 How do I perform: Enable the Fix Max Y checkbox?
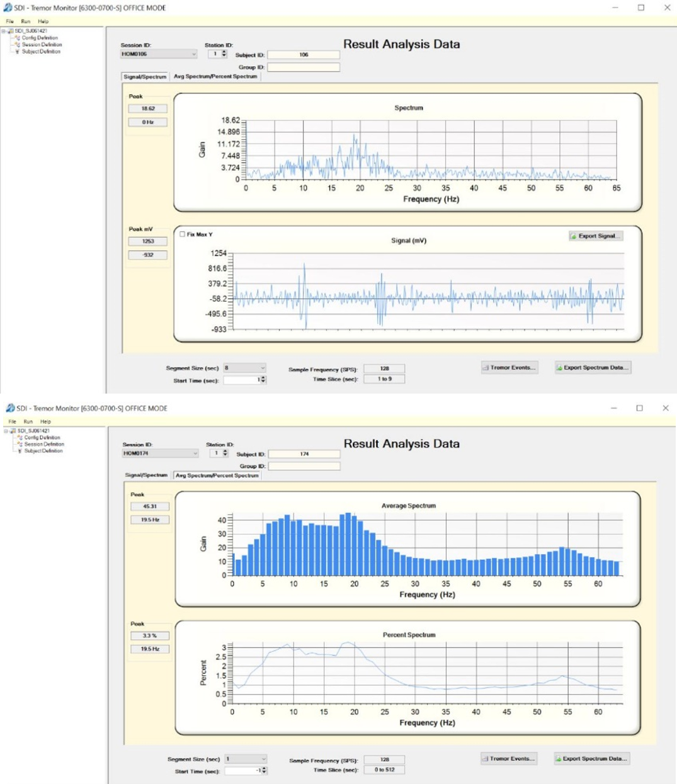[183, 234]
